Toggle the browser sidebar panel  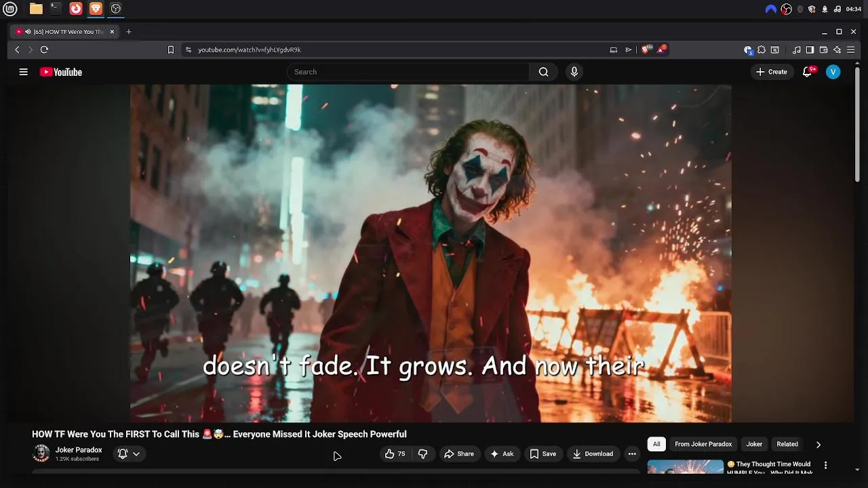click(810, 49)
